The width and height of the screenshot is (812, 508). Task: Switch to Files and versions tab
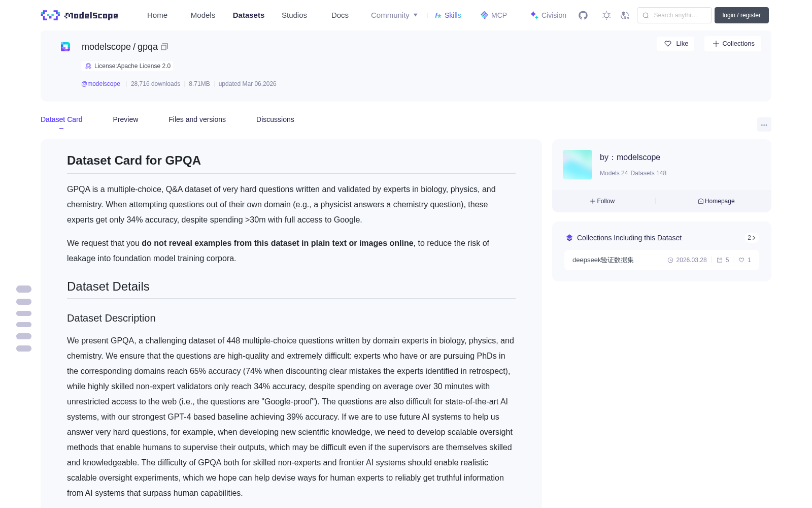(x=197, y=119)
